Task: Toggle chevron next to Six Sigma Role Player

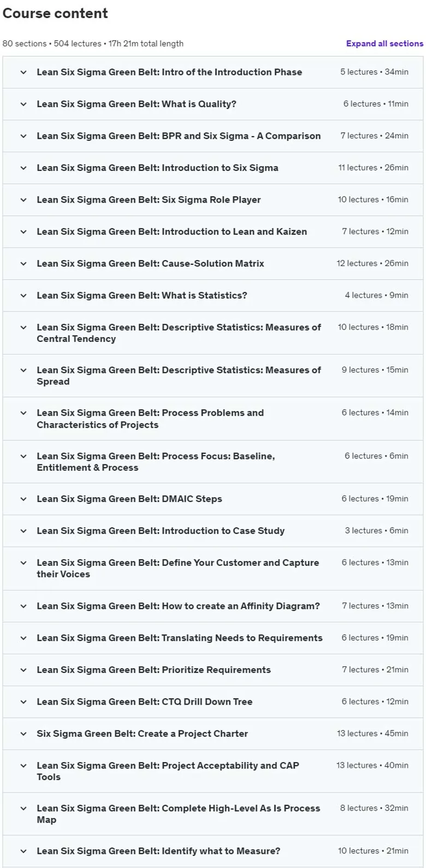Action: click(23, 200)
